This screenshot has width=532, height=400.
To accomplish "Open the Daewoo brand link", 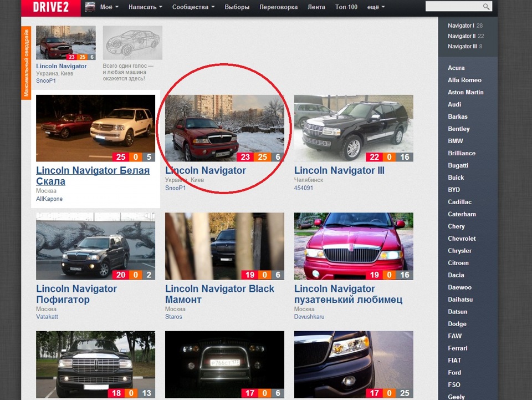I will tap(460, 287).
